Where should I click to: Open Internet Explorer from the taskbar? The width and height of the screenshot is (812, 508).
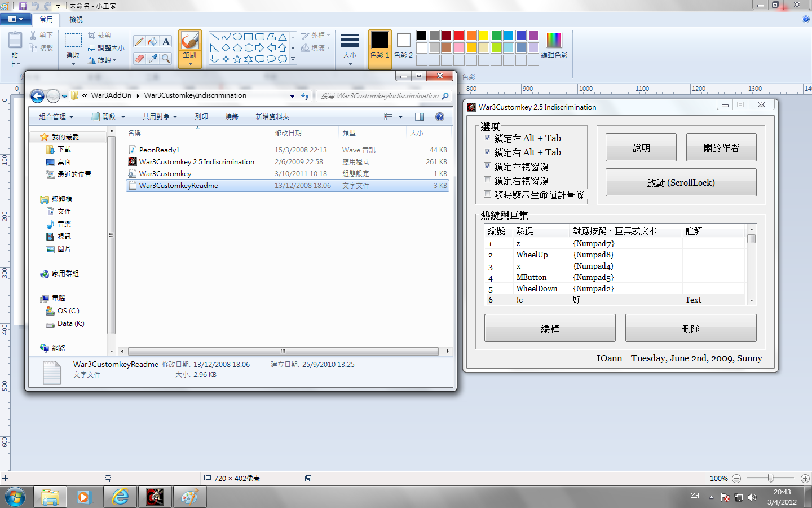[120, 497]
